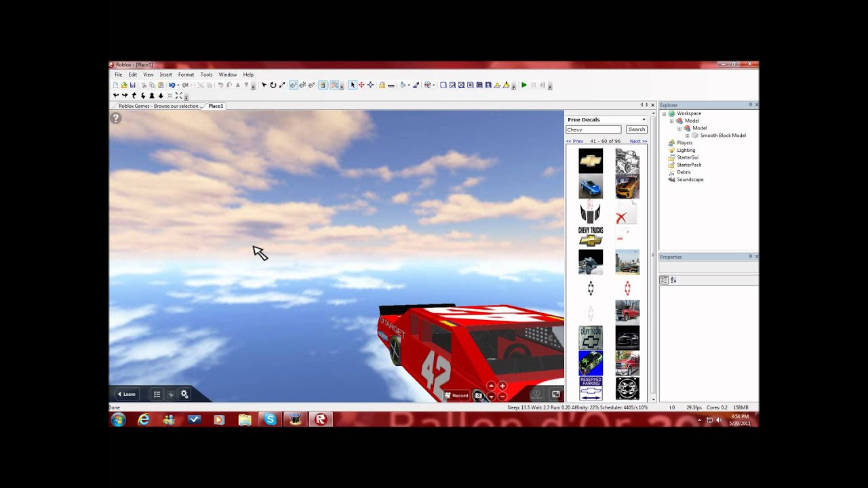The image size is (868, 488).
Task: Click the Leave button in the viewport
Action: point(127,394)
